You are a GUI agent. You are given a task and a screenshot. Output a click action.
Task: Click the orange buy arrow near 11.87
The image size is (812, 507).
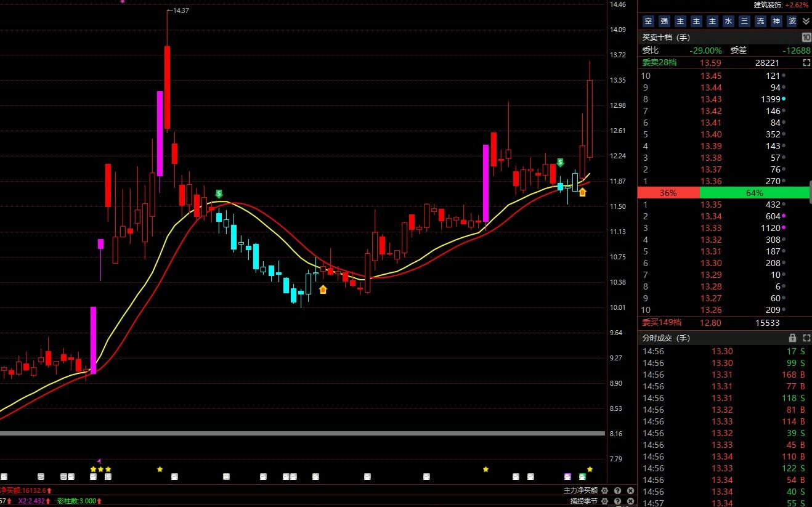tap(582, 192)
